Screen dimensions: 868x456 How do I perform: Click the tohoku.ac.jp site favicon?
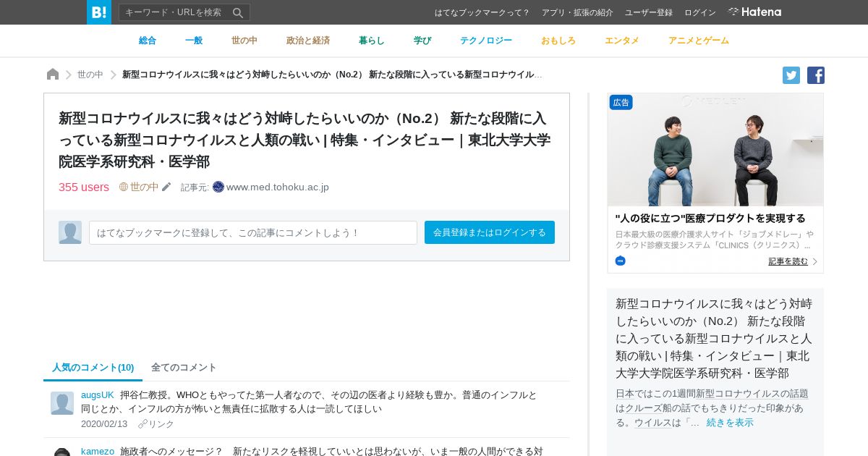218,187
